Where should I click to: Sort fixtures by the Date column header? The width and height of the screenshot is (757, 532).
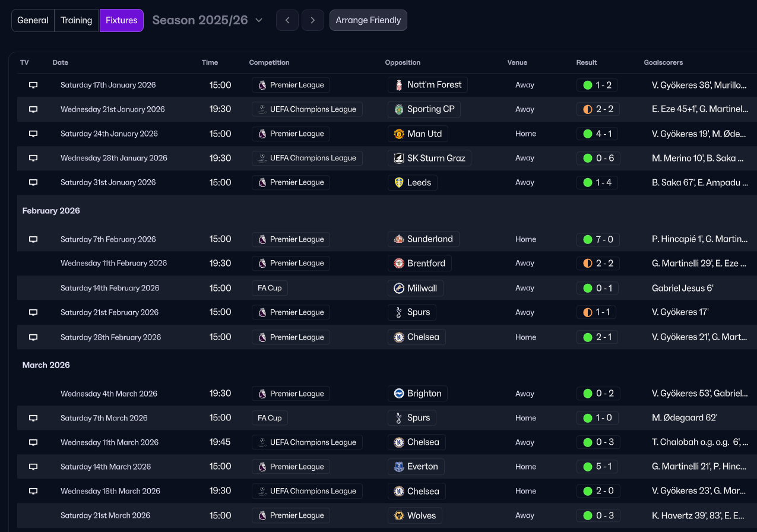(x=61, y=62)
